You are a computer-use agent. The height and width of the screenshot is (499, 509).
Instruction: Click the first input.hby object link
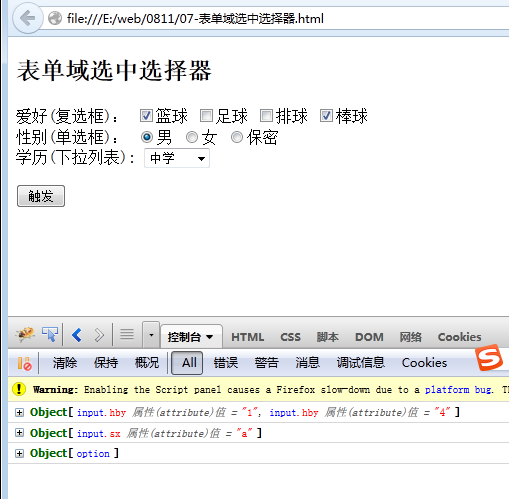102,413
